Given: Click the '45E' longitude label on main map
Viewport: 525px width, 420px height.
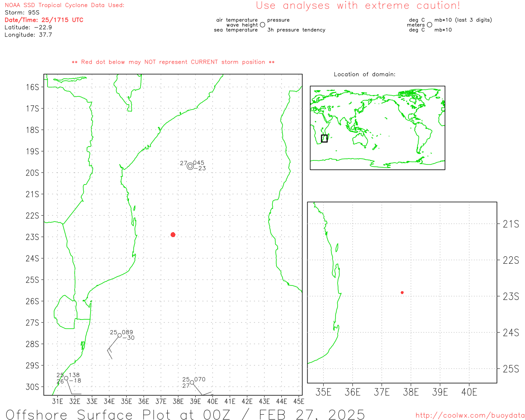Looking at the screenshot, I should (x=299, y=401).
